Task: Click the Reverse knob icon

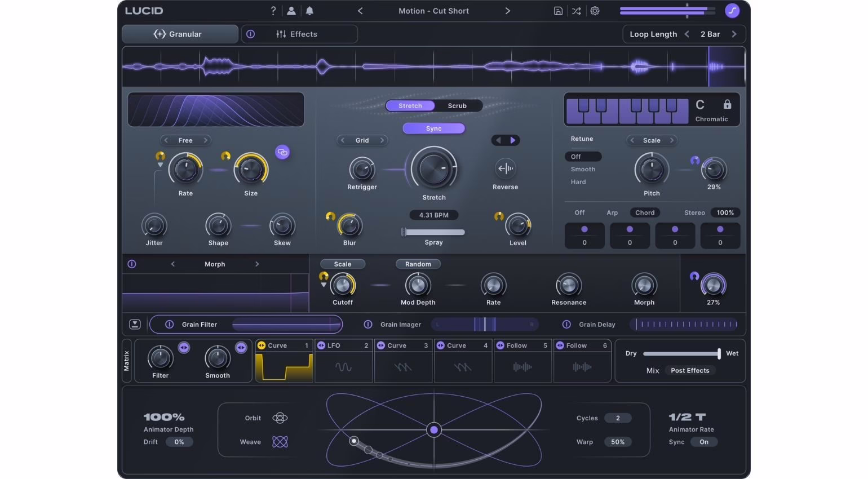Action: point(505,168)
